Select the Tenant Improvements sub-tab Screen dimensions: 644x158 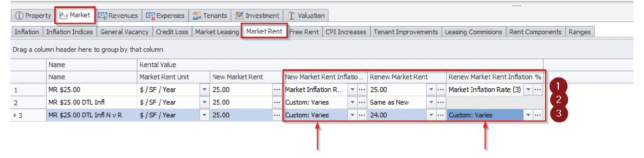point(406,32)
